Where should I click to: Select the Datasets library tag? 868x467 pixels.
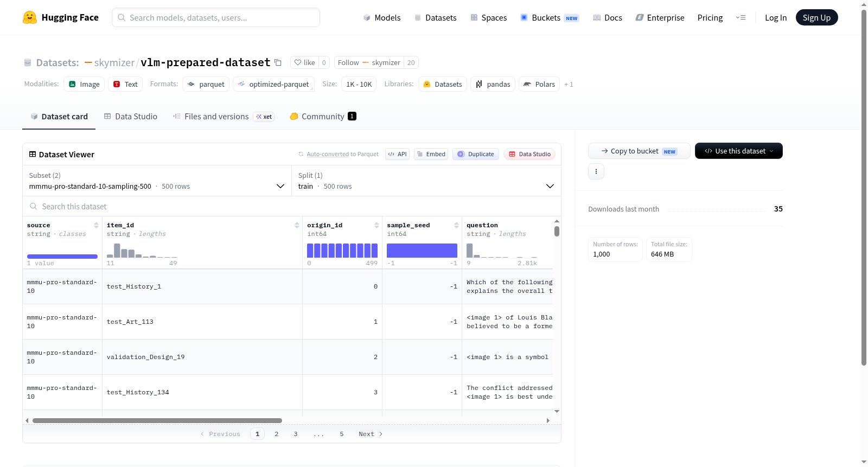point(443,84)
